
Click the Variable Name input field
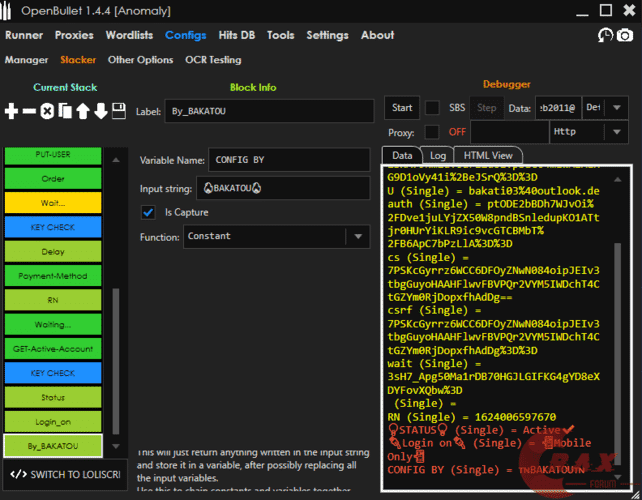coord(288,160)
